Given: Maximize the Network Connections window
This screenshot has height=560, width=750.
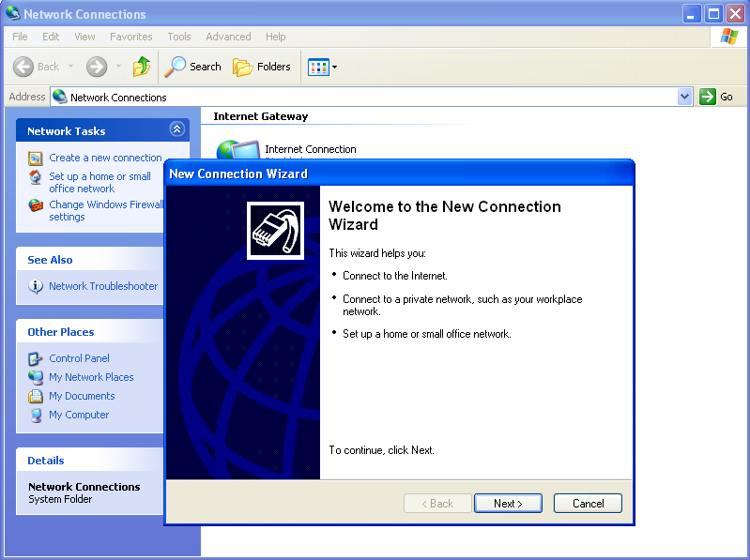Looking at the screenshot, I should [x=713, y=13].
